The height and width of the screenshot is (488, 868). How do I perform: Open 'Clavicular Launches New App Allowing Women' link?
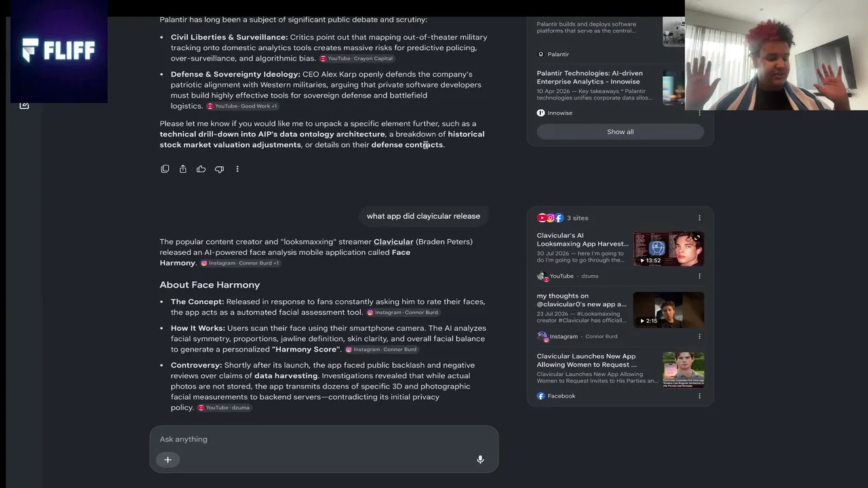coord(587,360)
